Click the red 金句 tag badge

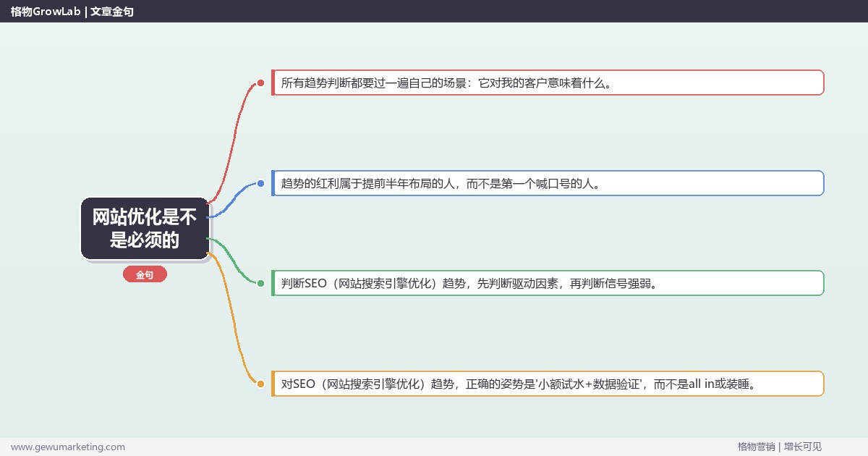tap(145, 275)
